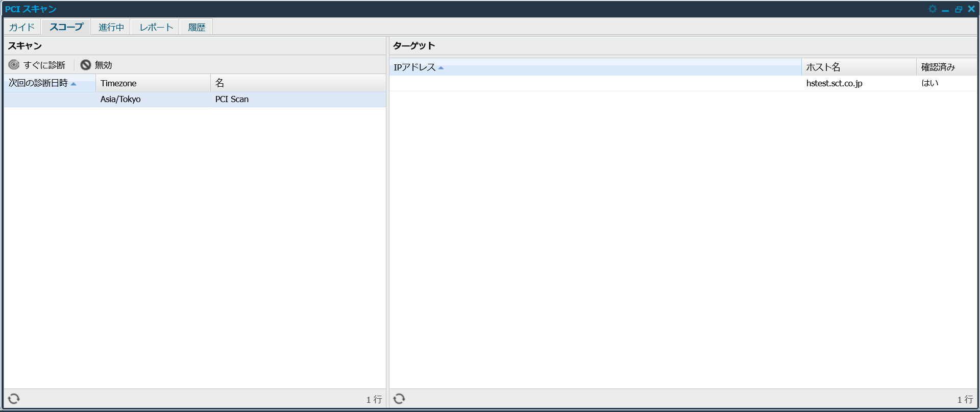Open the 履歴 tab

(x=197, y=27)
